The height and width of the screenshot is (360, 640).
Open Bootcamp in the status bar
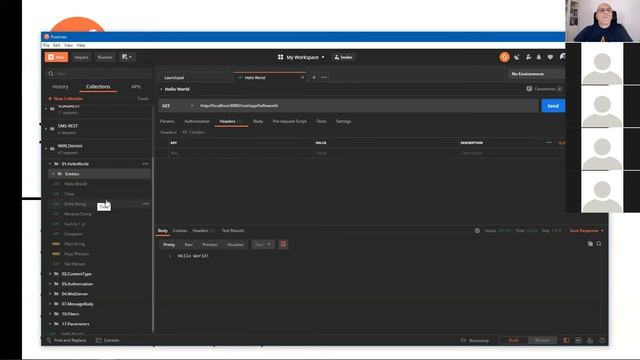[475, 340]
